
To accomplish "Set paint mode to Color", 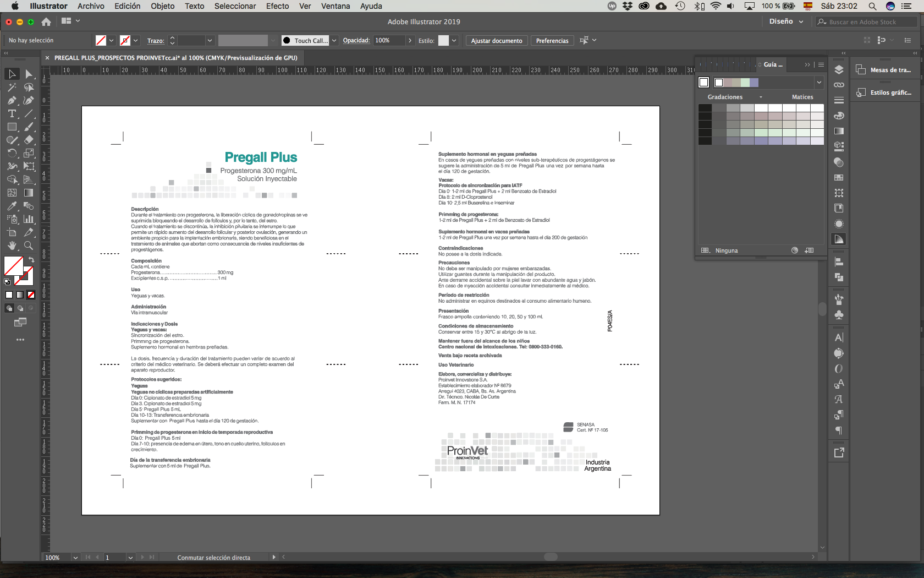I will click(9, 295).
